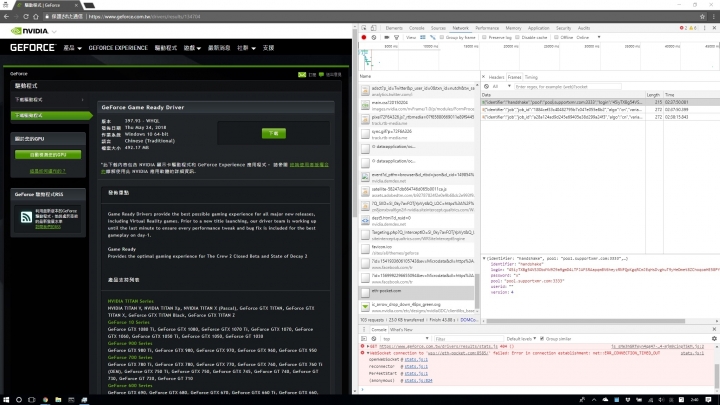This screenshot has height=405, width=720.
Task: Click the frames regex filter field
Action: [x=568, y=86]
